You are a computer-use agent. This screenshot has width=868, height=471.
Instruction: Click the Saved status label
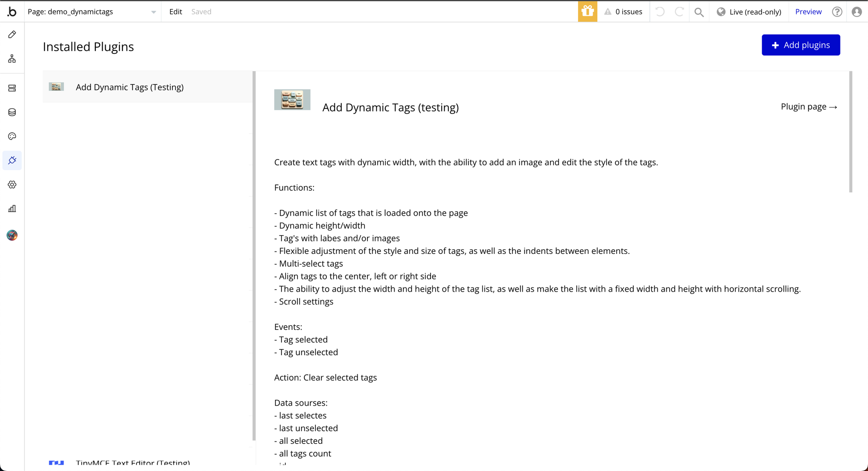[x=201, y=11]
